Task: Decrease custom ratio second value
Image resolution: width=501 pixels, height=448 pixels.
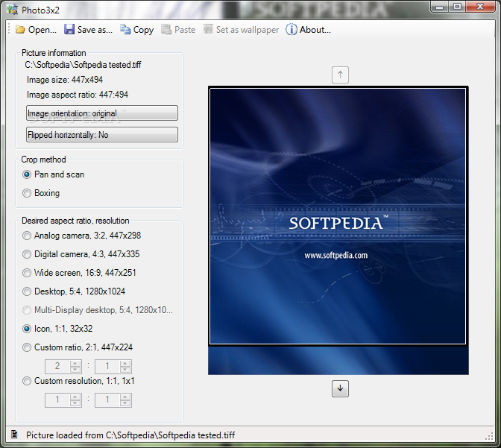Action: coord(125,370)
